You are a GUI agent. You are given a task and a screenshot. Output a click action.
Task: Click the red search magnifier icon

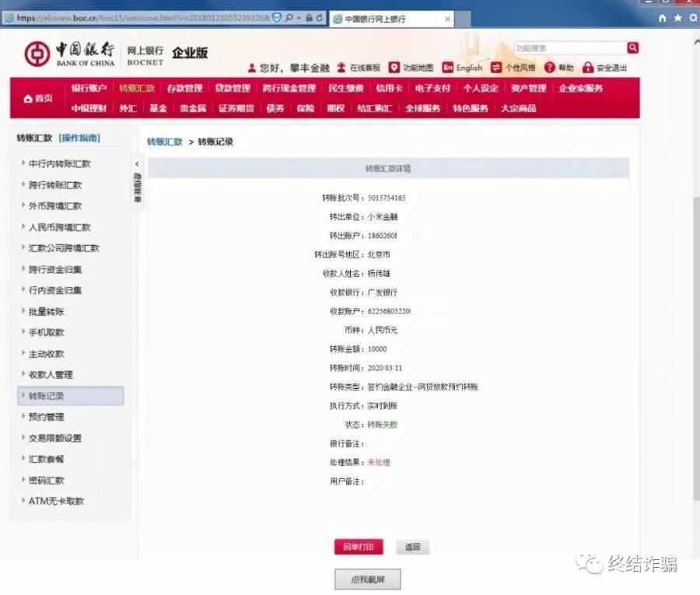(632, 47)
